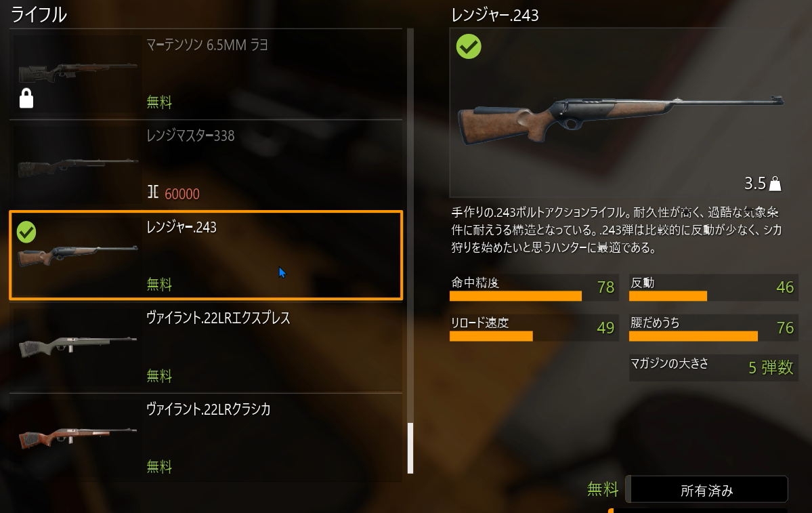Viewport: 812px width, 513px height.
Task: Open the マーテンソン 6.5MM ラヨ entry
Action: pos(206,74)
